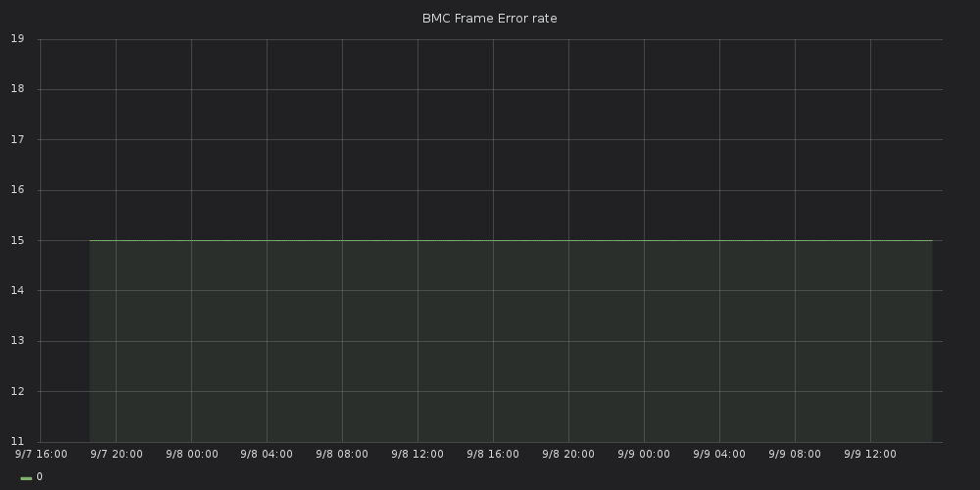Screen dimensions: 980x490
Task: Click the 19 label on the y-axis
Action: pyautogui.click(x=17, y=39)
